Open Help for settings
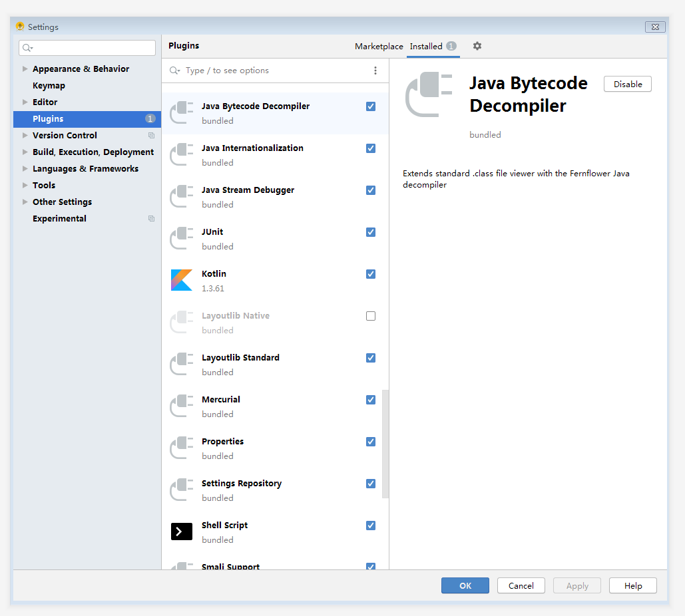Image resolution: width=685 pixels, height=616 pixels. [x=632, y=585]
